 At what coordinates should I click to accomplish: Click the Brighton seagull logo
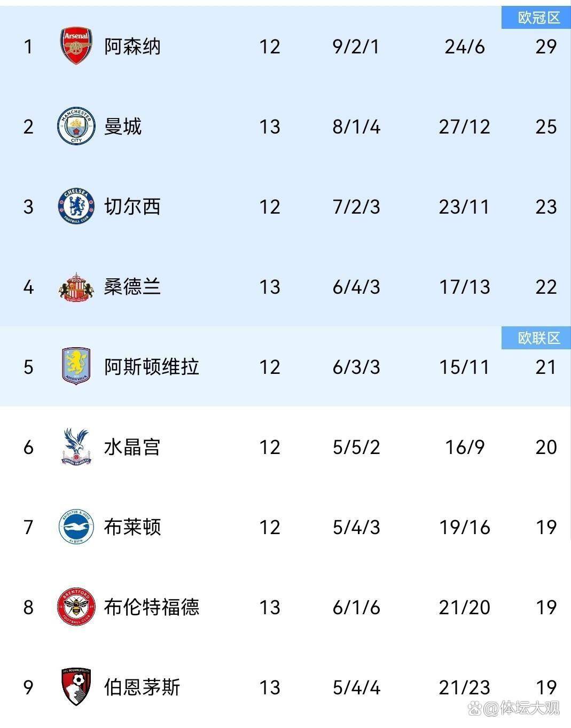(76, 527)
